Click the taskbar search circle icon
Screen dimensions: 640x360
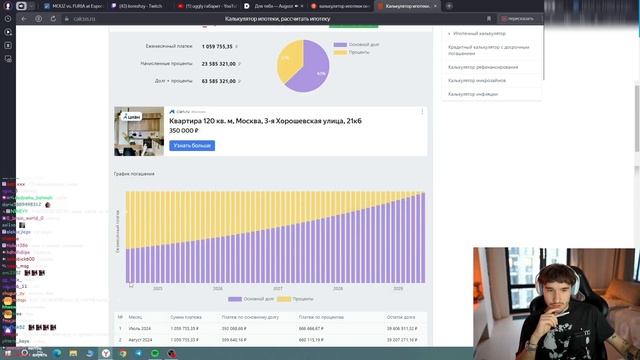pos(25,353)
